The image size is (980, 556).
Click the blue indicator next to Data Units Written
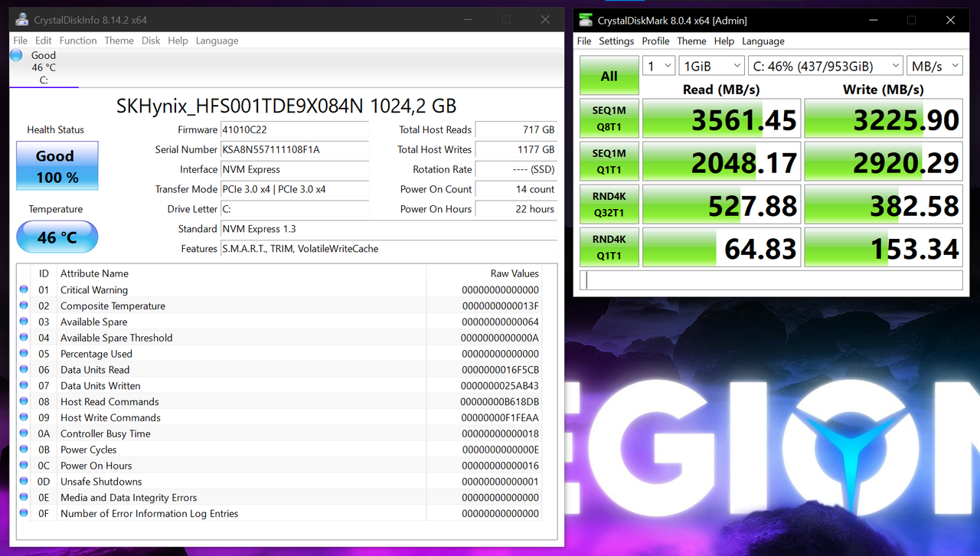click(24, 385)
